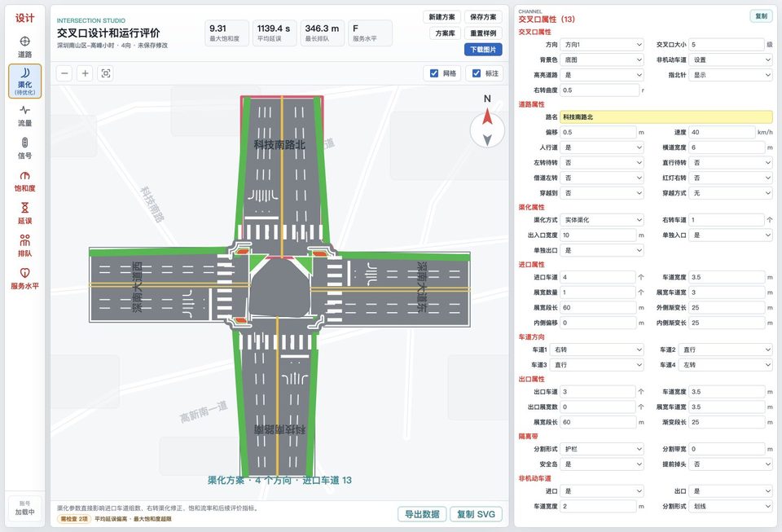Zoom out the canvas with minus button
This screenshot has height=532, width=782.
pos(64,73)
